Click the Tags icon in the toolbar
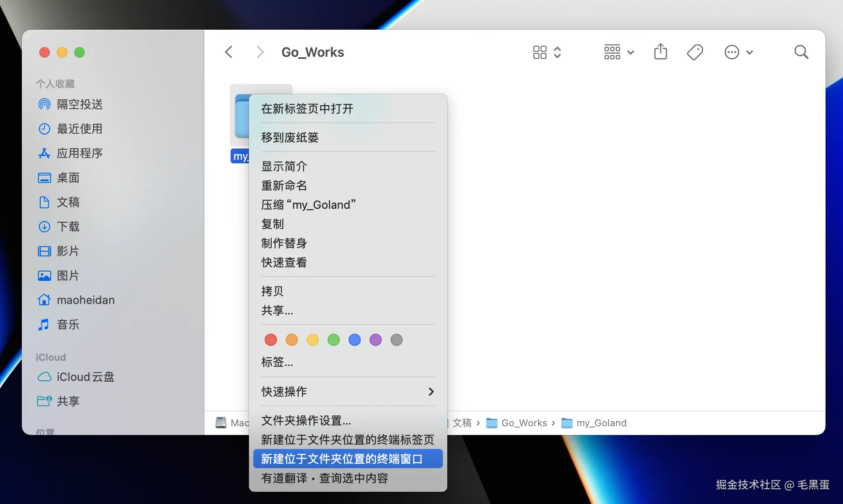The height and width of the screenshot is (504, 843). (x=694, y=52)
